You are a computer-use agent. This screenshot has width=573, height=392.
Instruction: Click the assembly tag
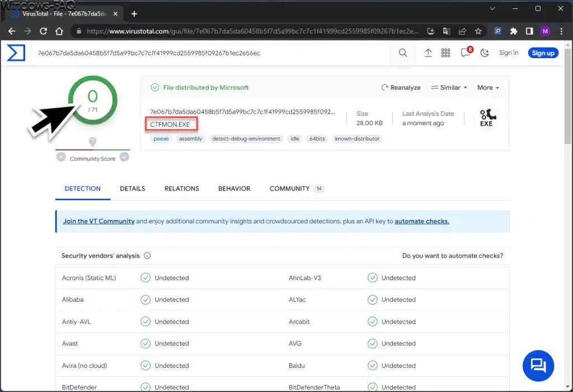(190, 139)
